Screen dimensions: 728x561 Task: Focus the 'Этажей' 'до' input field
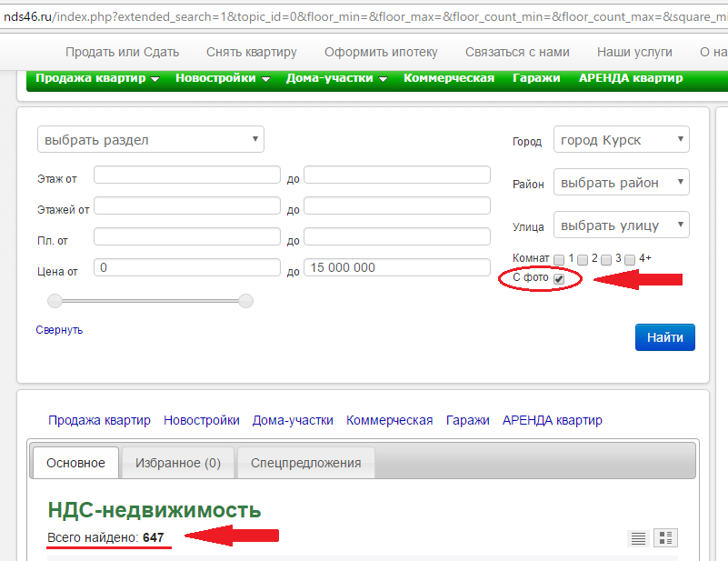pyautogui.click(x=397, y=205)
